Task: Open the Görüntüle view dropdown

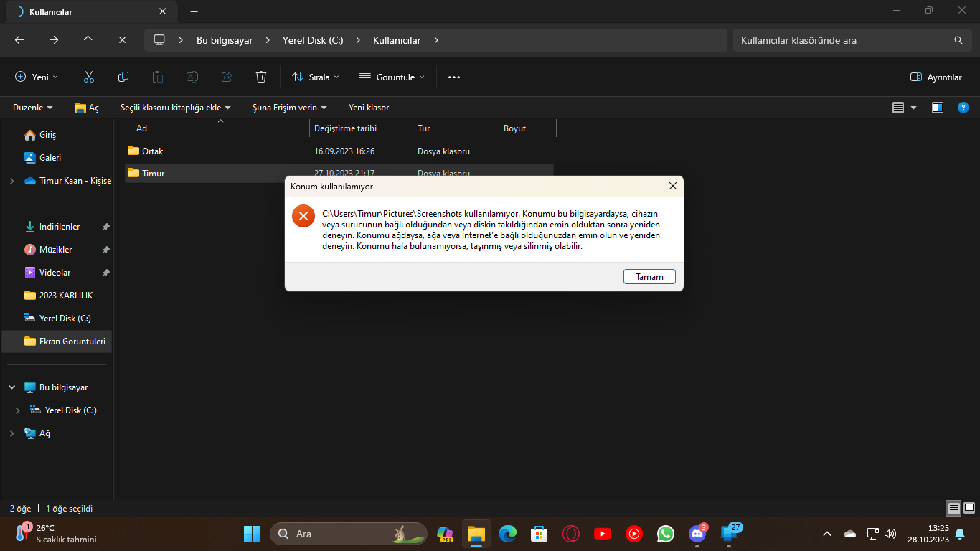Action: pyautogui.click(x=392, y=77)
